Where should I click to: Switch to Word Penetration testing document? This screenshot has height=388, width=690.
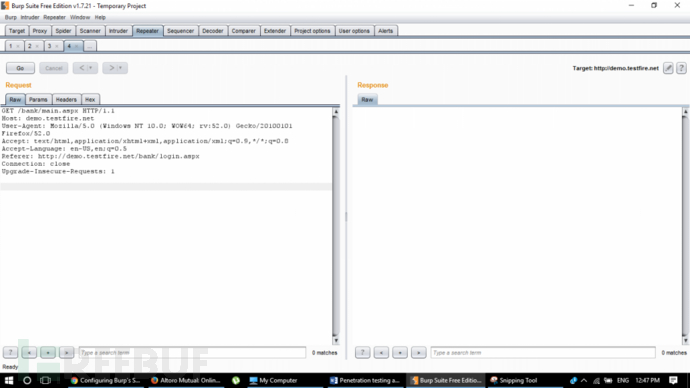(x=365, y=380)
